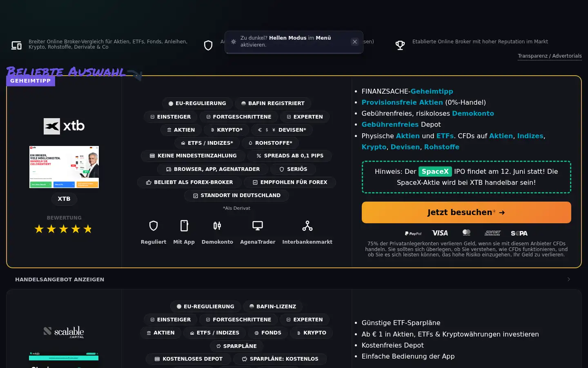Image resolution: width=588 pixels, height=368 pixels.
Task: Open the Devisen link in the bullet list
Action: 405,147
